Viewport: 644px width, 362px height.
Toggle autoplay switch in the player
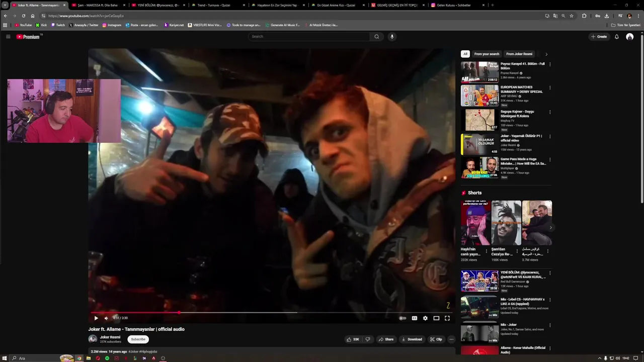click(403, 318)
